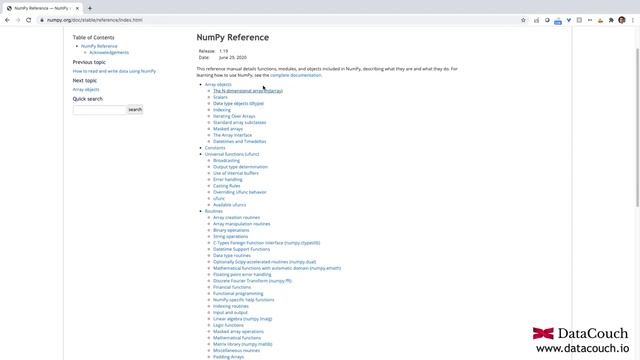This screenshot has width=640, height=360.
Task: Open 'Universal functions (ufunc)' link
Action: click(x=232, y=154)
